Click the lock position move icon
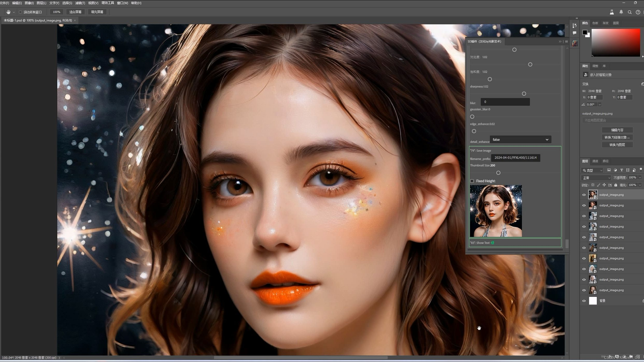Screen dimensions: 644x362 [x=604, y=185]
